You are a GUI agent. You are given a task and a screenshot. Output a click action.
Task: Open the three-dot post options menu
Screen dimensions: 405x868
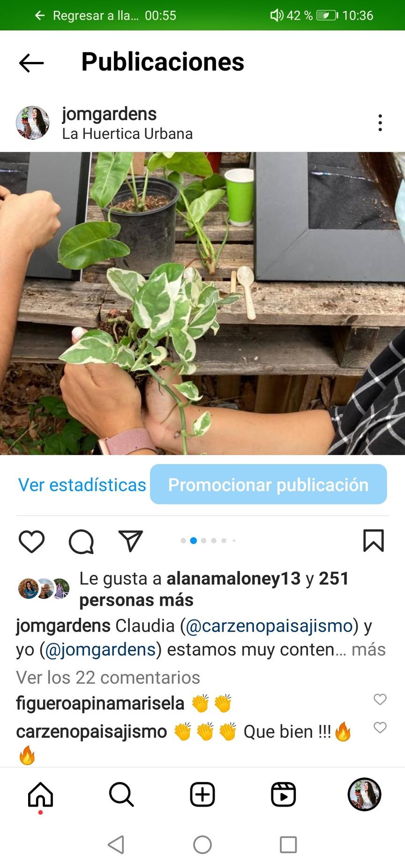[x=380, y=123]
